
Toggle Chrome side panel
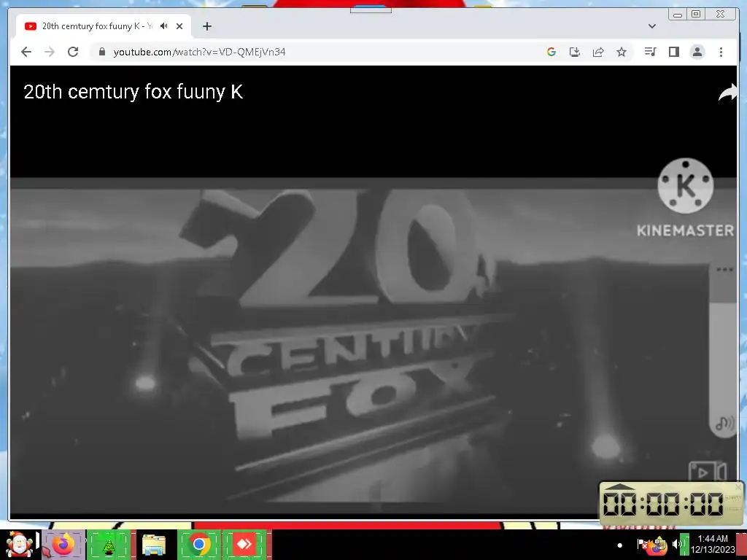point(673,52)
